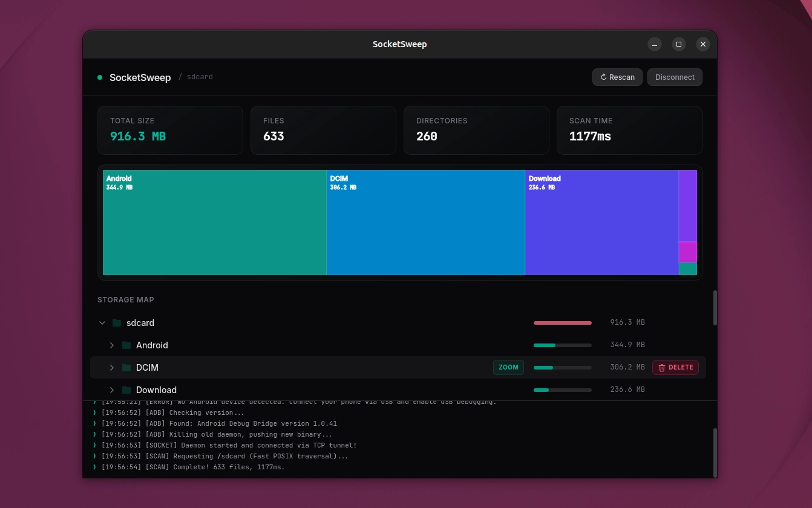The width and height of the screenshot is (812, 508).
Task: Delete the DCIM folder
Action: 675,368
